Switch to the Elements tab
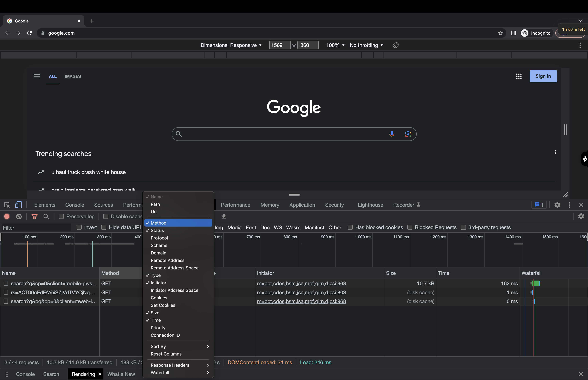 [45, 205]
